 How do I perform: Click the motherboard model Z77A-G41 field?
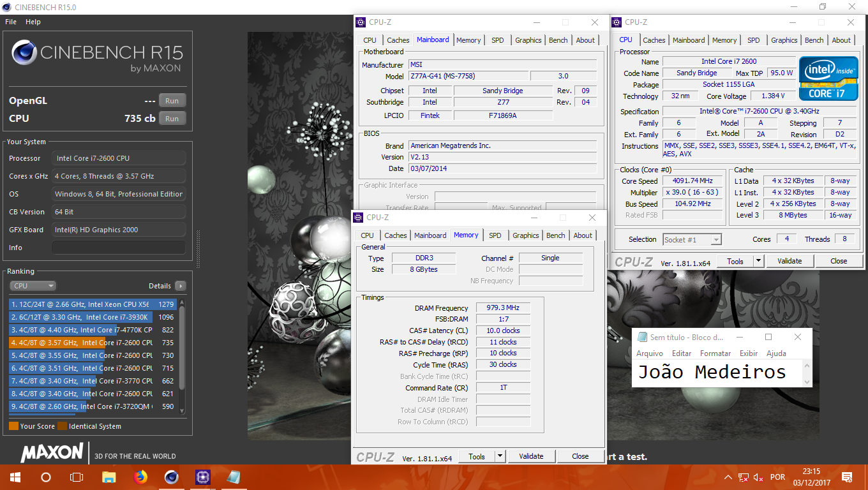(x=468, y=76)
